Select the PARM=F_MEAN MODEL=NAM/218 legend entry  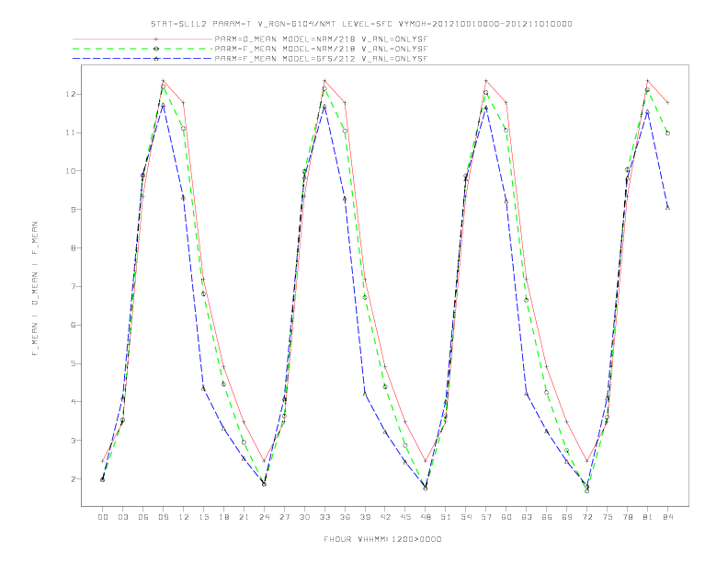click(322, 49)
